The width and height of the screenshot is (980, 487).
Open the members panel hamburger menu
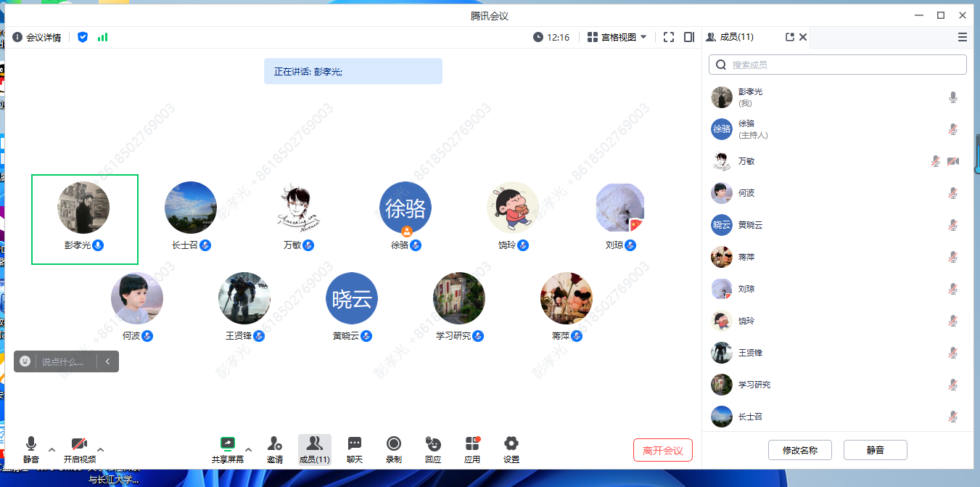pos(962,37)
